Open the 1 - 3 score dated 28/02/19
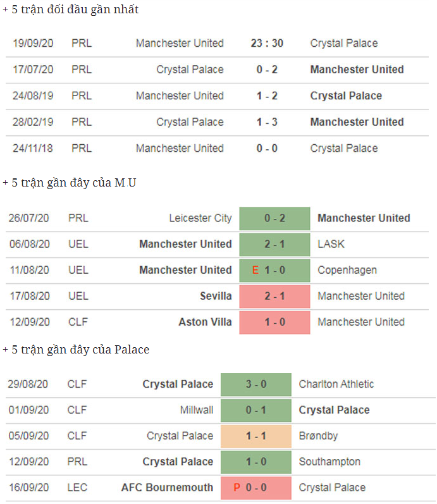 pos(267,122)
